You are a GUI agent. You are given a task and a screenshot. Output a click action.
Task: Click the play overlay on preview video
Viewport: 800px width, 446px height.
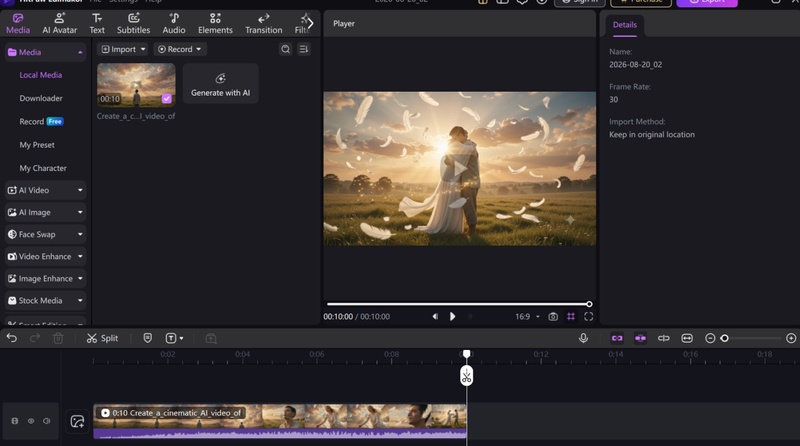point(459,168)
